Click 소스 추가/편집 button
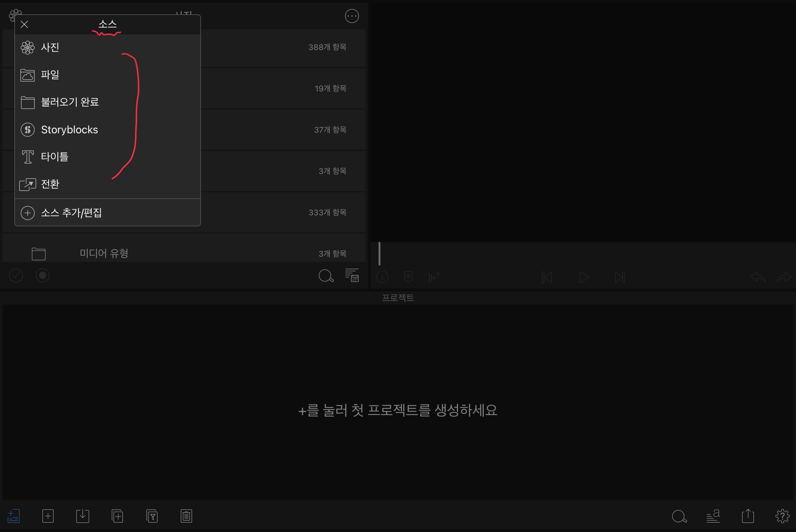796x532 pixels. point(71,213)
